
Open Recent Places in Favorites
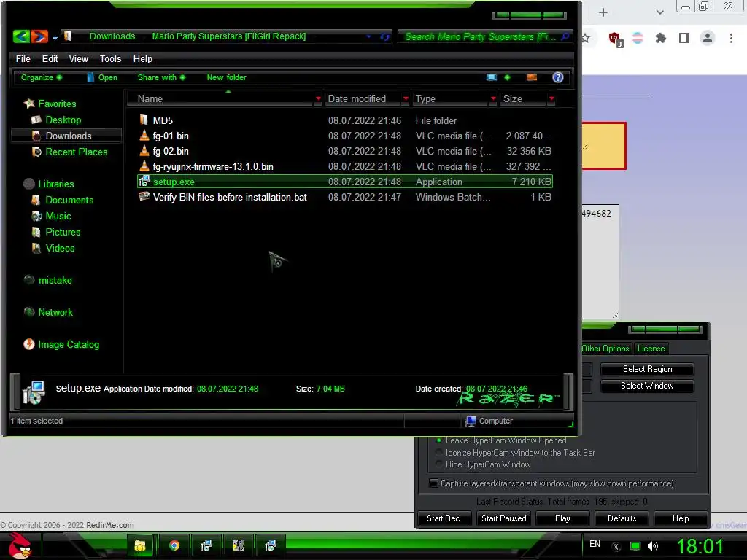[x=76, y=152]
